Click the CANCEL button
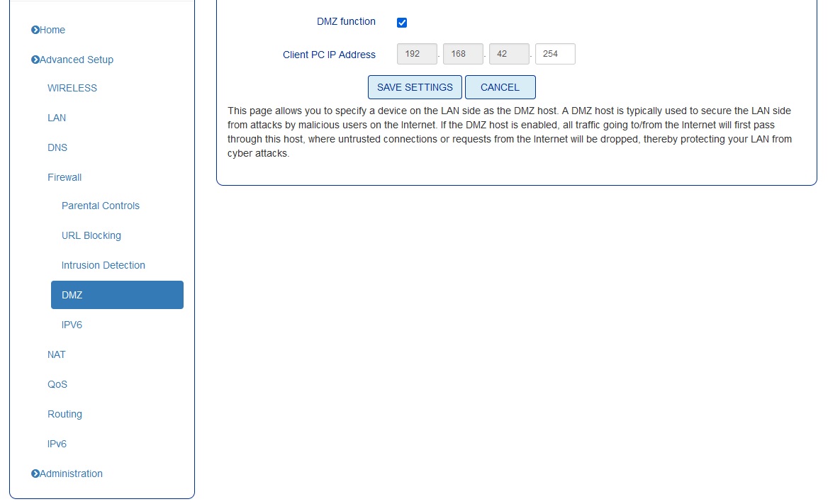The width and height of the screenshot is (840, 504). [500, 87]
